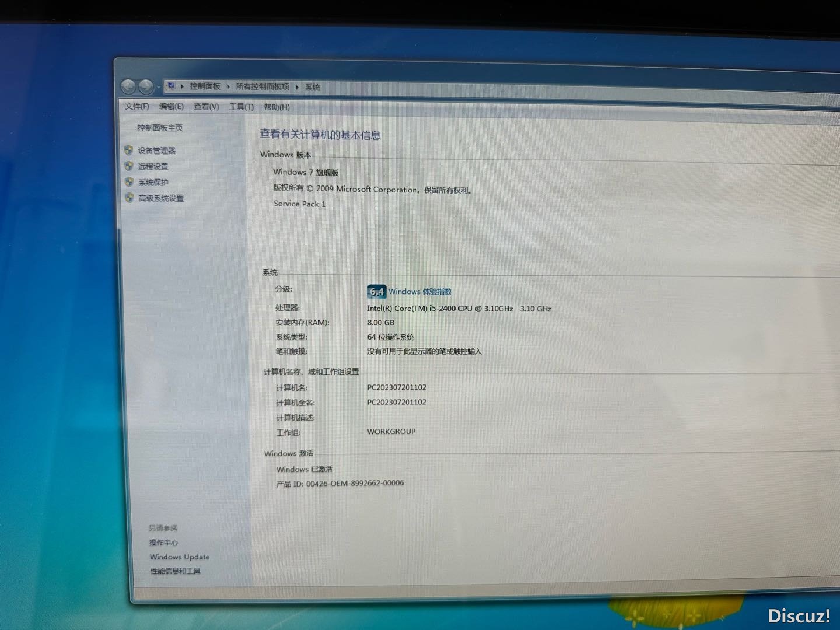Click the 6.4 experience index badge
Screen dimensions: 840x630
pyautogui.click(x=377, y=292)
